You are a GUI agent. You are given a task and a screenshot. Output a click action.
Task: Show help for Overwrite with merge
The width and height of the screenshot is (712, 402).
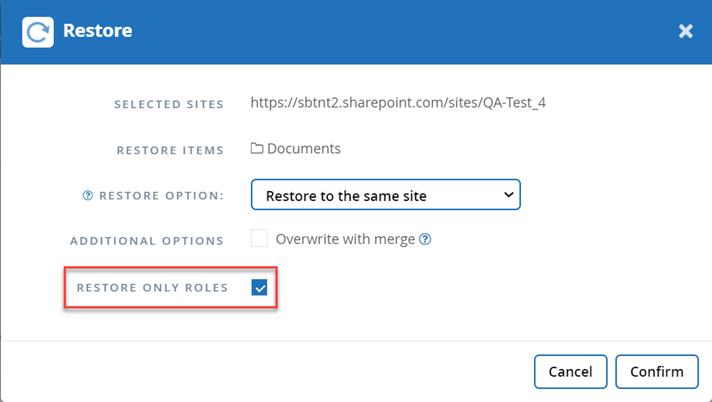point(425,240)
